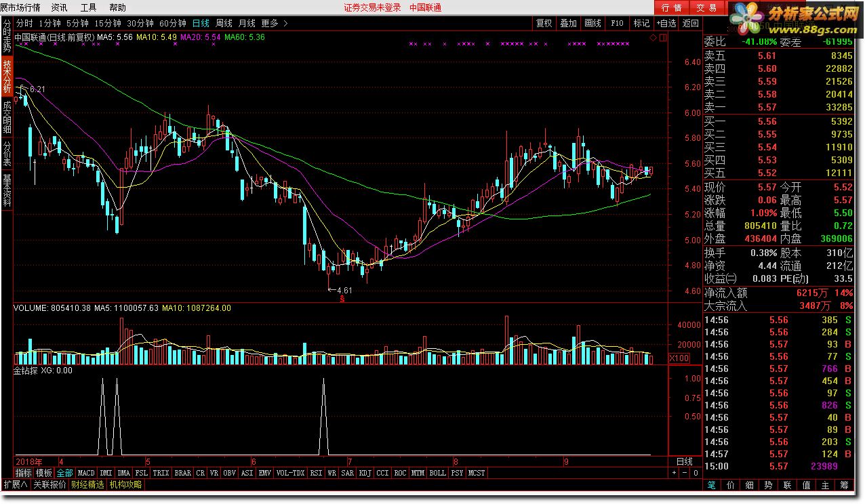Apply the BRAR indicator
Screen dimensions: 865x504
point(183,473)
